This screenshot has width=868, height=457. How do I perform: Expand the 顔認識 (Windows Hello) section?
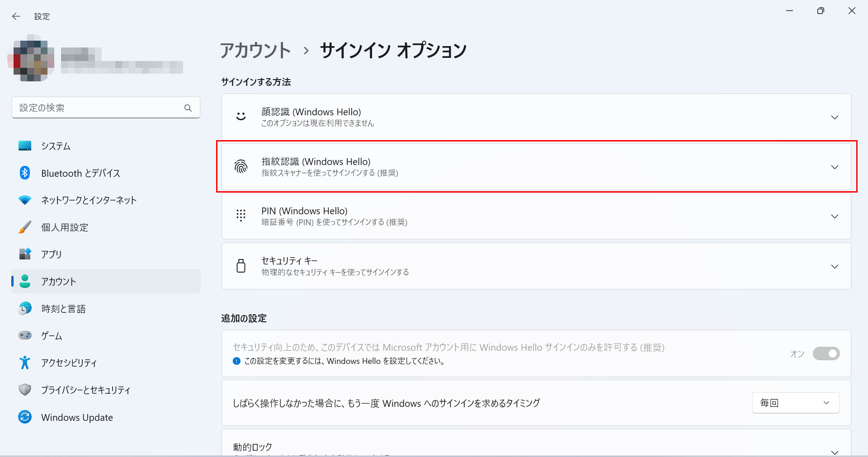pos(536,117)
